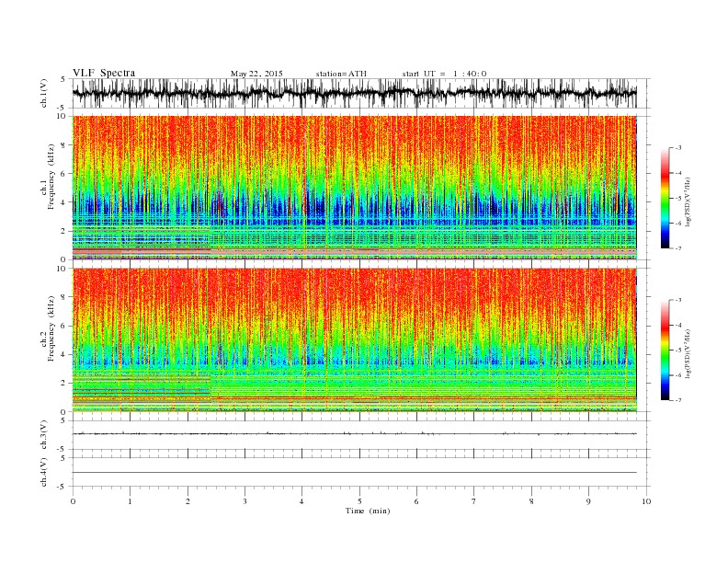Screen dimensions: 728x563
Task: Click the "Time (min)" axis label
Action: pyautogui.click(x=368, y=511)
